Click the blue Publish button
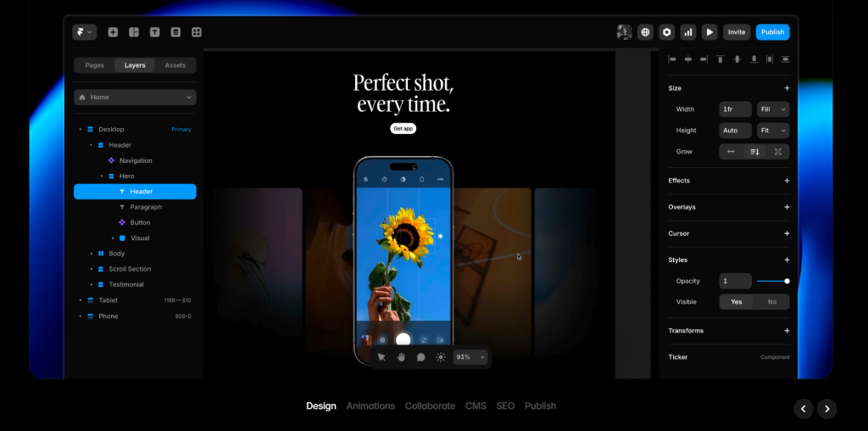 coord(772,32)
